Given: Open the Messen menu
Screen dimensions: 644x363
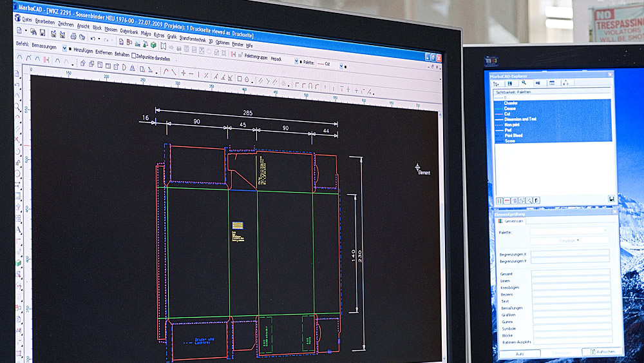Looking at the screenshot, I should [x=111, y=30].
